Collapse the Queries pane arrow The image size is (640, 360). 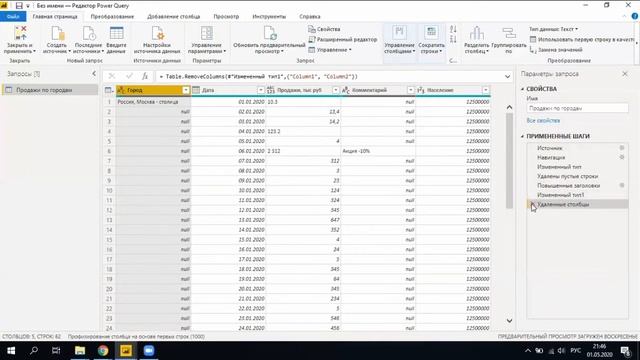pyautogui.click(x=94, y=73)
